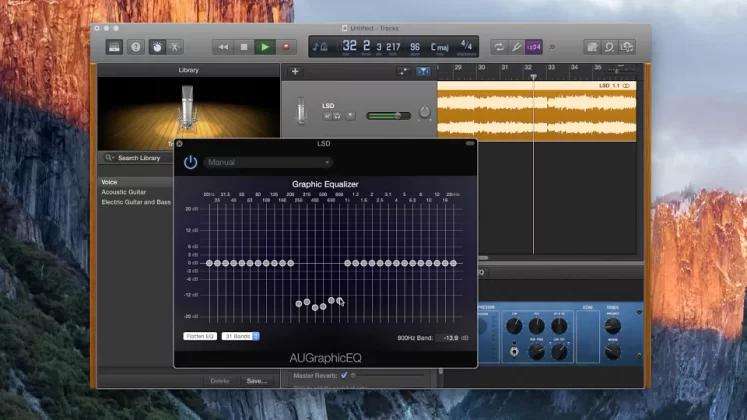
Task: Adjust the LSD track volume slider
Action: (x=388, y=115)
